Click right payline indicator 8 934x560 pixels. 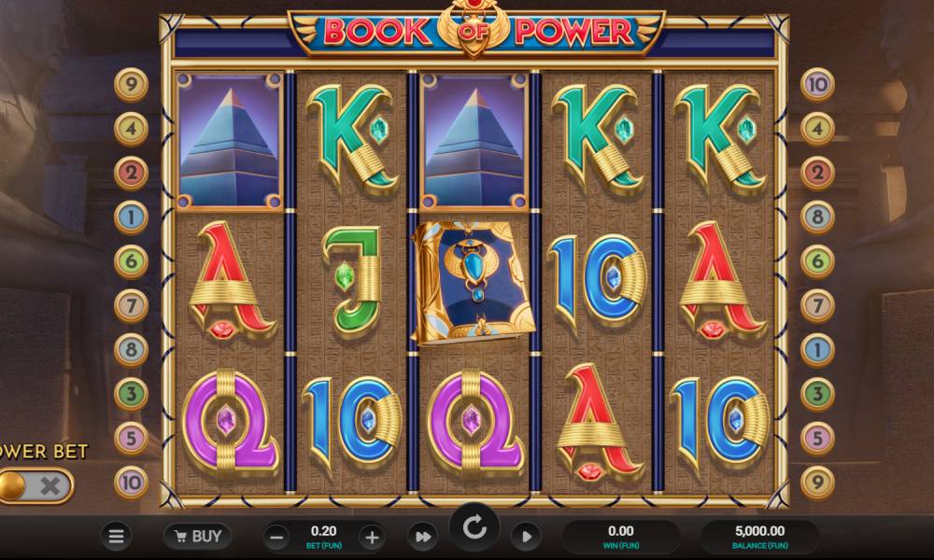817,217
